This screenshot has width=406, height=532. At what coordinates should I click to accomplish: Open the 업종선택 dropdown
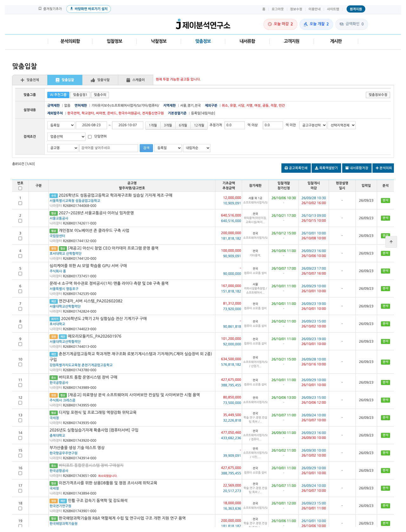pos(66,137)
